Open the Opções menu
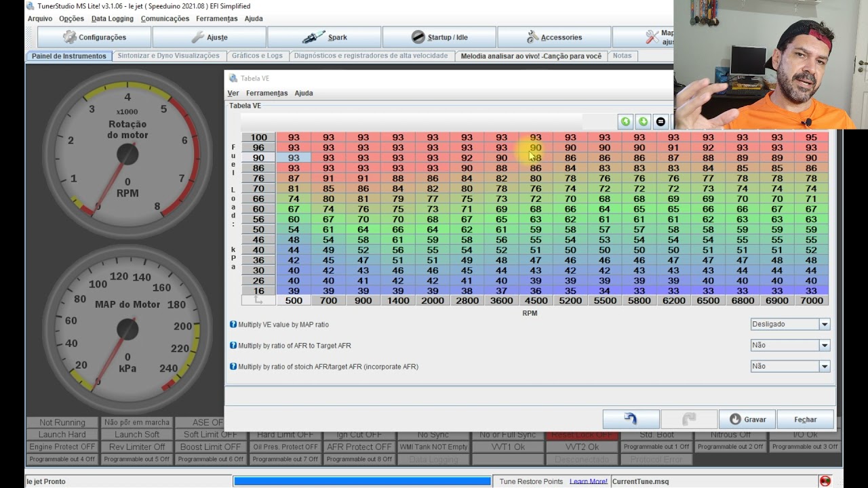This screenshot has width=868, height=488. pyautogui.click(x=72, y=19)
